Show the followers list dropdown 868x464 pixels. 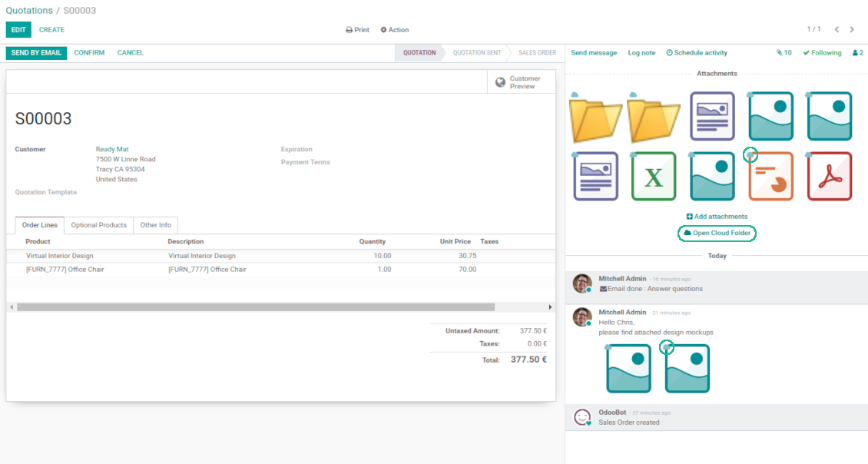click(x=857, y=53)
